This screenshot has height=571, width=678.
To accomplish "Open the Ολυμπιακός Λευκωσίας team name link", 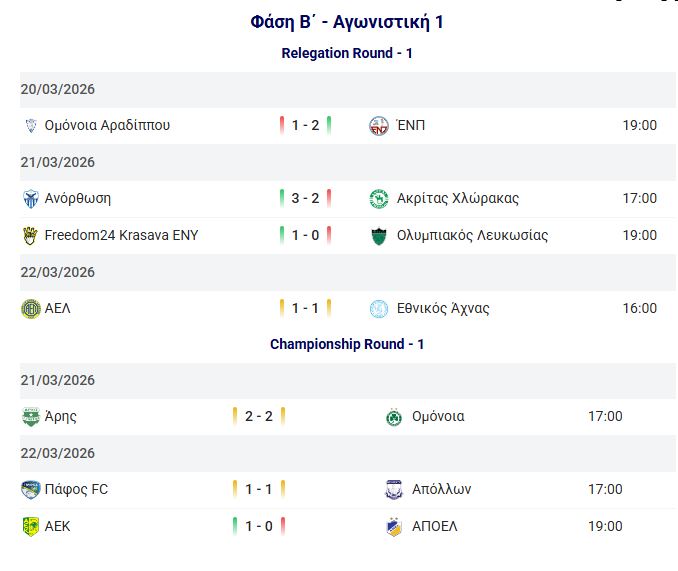I will pyautogui.click(x=472, y=235).
